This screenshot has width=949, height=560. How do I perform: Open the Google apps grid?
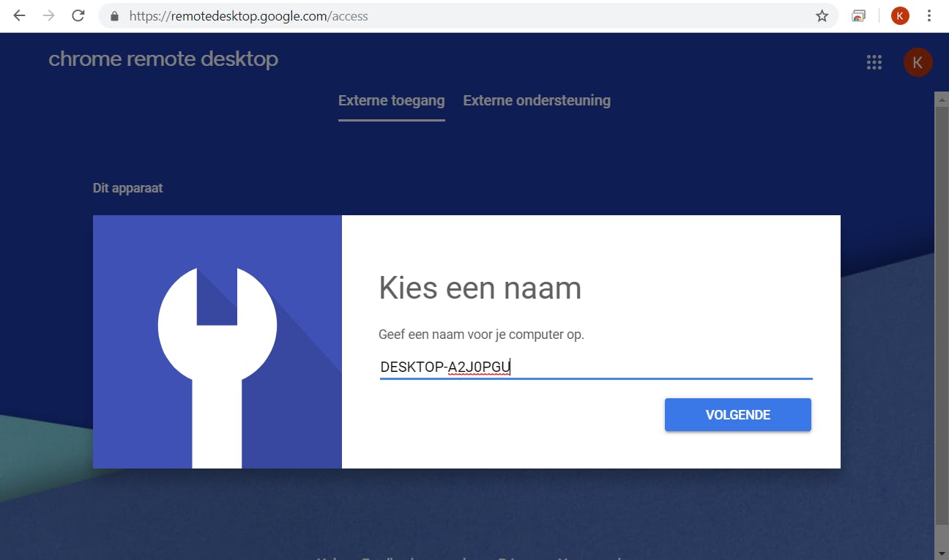coord(874,62)
